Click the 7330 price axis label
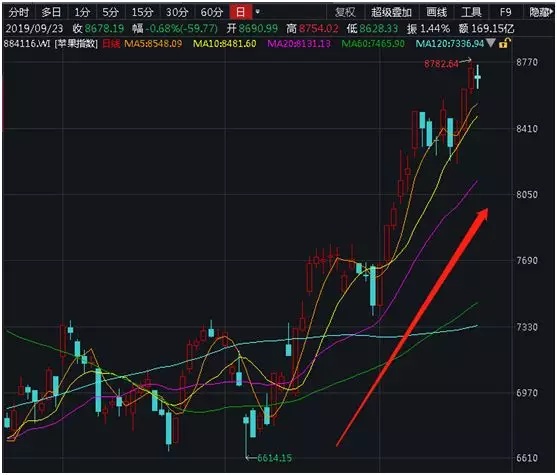The width and height of the screenshot is (557, 475). pyautogui.click(x=527, y=327)
